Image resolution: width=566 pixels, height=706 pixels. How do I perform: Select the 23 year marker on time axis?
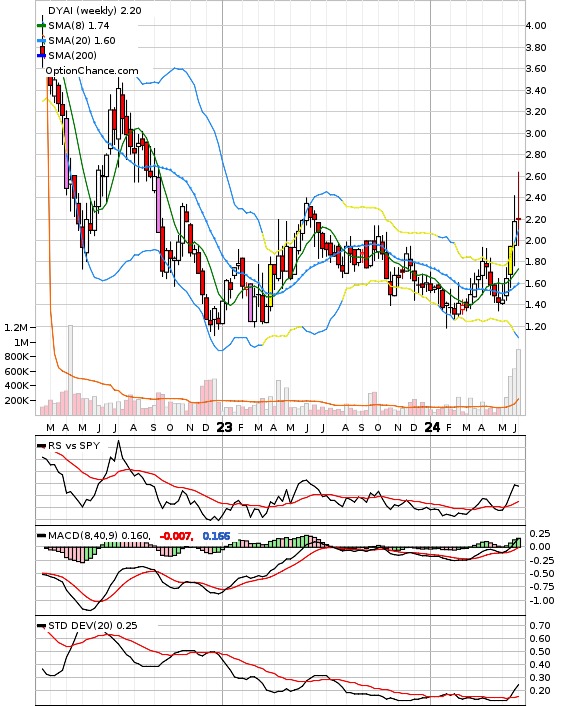[224, 427]
